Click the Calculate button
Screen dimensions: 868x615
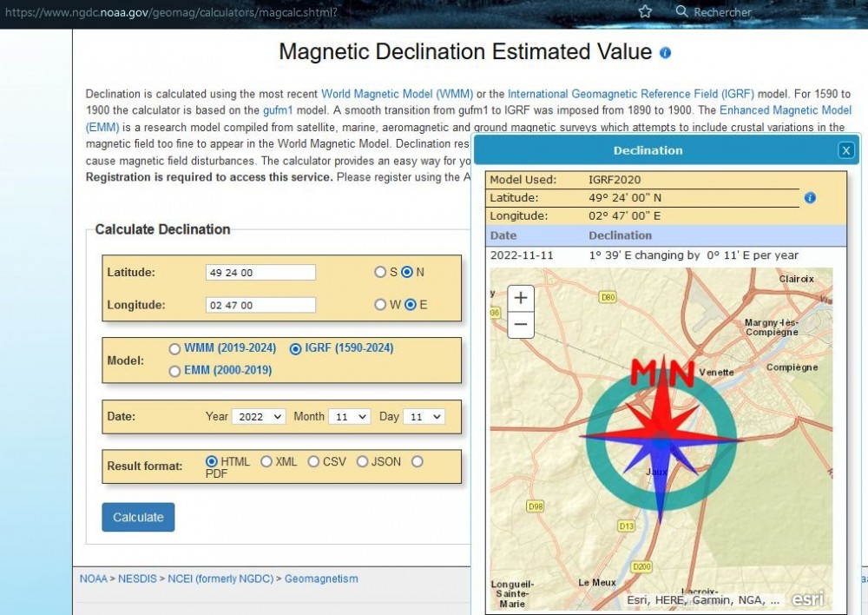point(138,517)
